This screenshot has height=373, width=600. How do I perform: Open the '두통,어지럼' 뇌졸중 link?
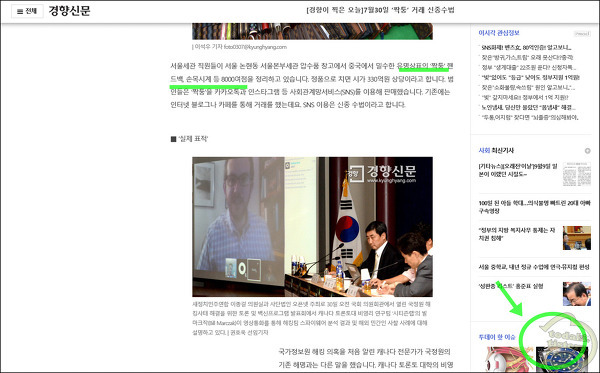tap(530, 117)
